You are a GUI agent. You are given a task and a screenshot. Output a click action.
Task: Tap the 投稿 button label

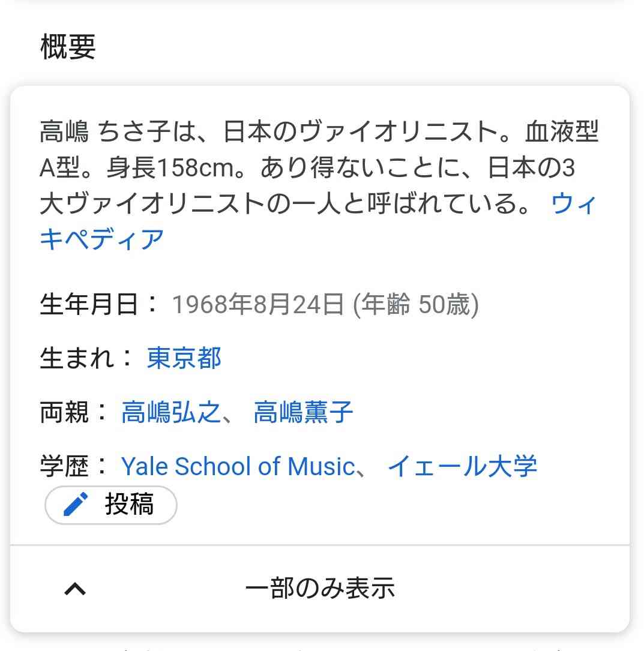(x=129, y=505)
